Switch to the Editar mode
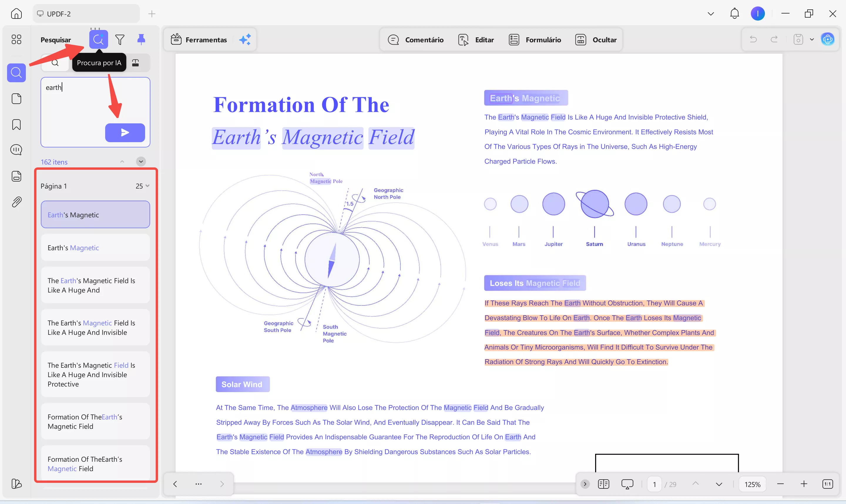Screen dimensions: 846x504 (x=476, y=40)
